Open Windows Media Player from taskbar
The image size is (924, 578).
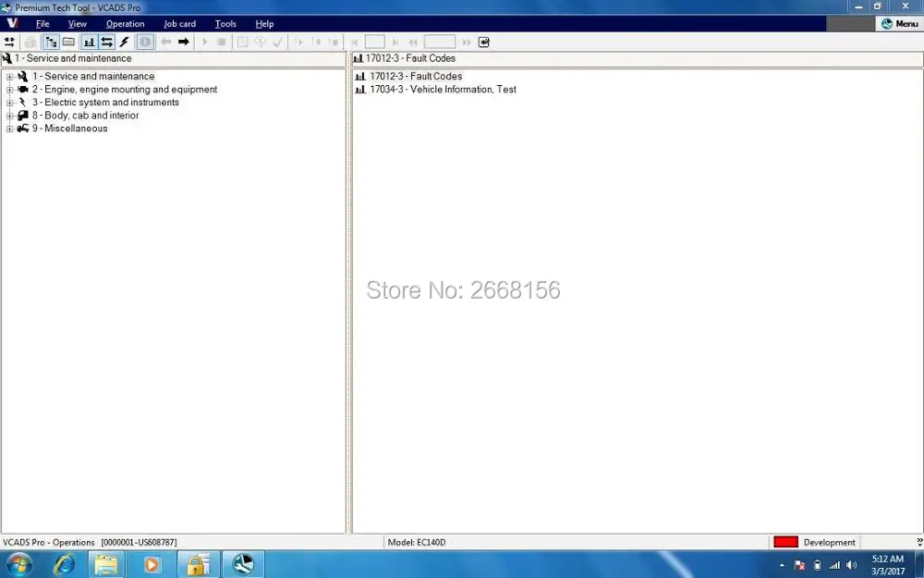pos(152,565)
